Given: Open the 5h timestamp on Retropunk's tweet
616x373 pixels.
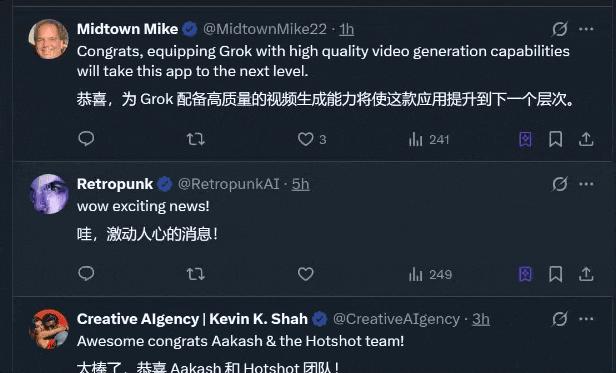Looking at the screenshot, I should click(x=300, y=184).
